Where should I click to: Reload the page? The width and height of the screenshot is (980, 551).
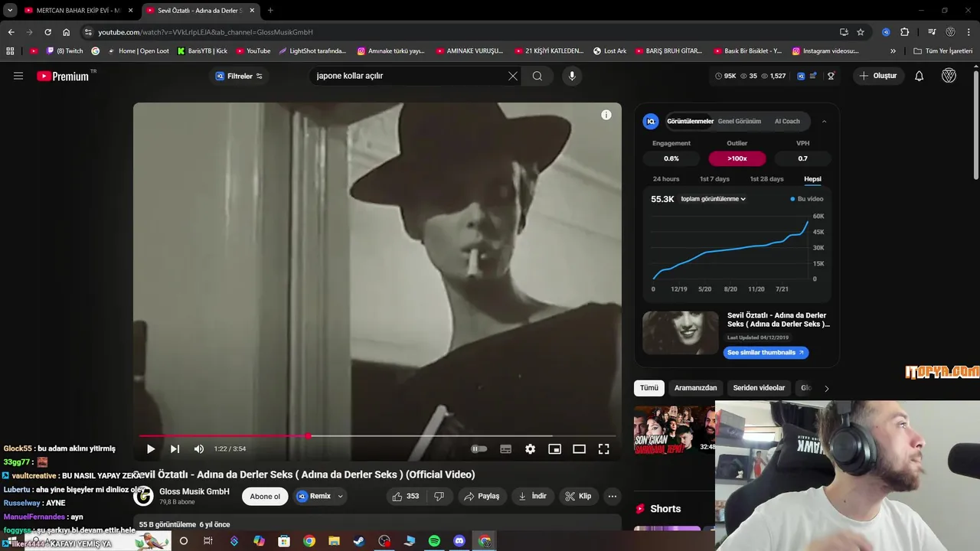click(47, 32)
